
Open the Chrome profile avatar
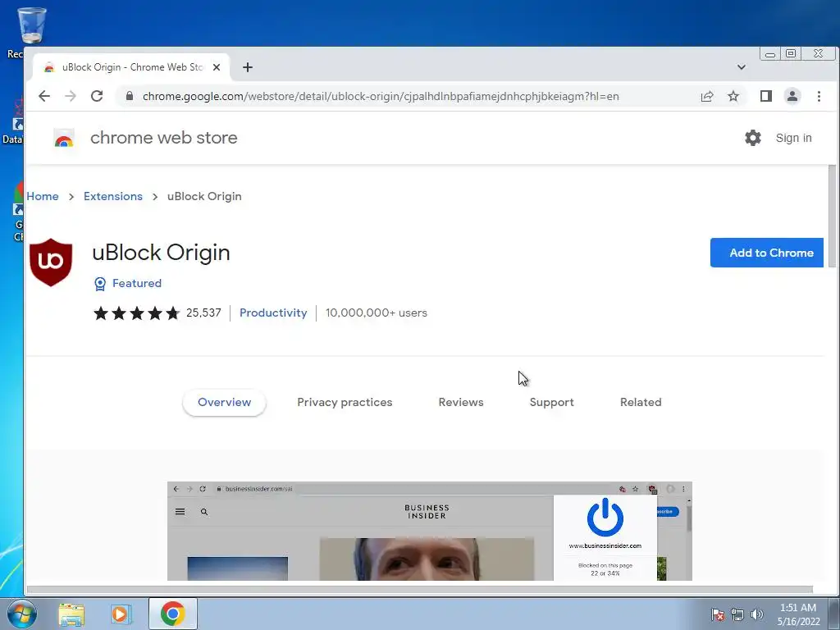[x=792, y=96]
